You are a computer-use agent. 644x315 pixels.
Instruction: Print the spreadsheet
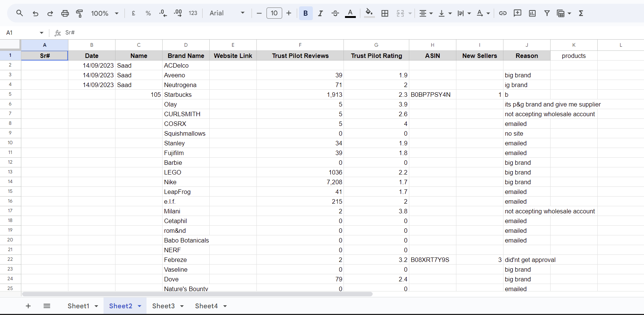click(x=65, y=13)
